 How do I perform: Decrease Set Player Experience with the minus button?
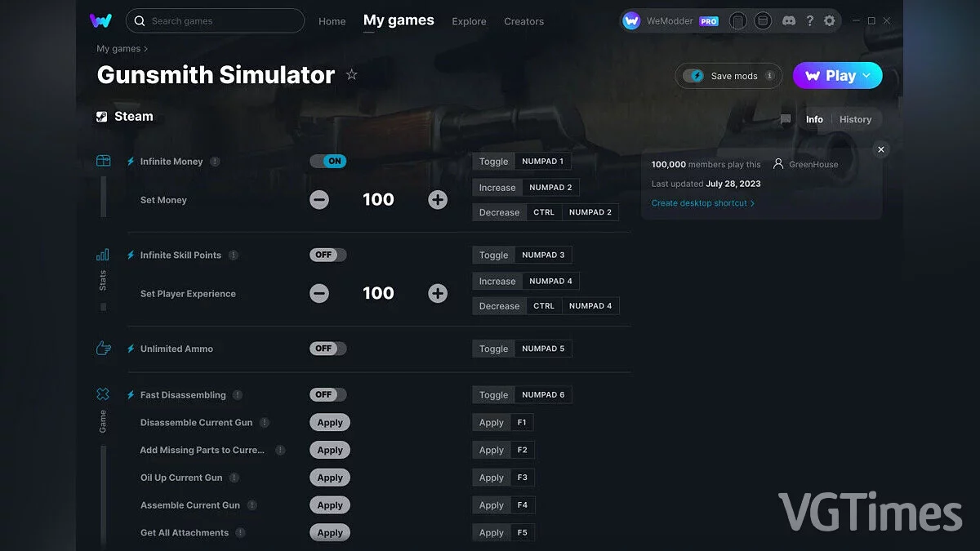(x=319, y=294)
